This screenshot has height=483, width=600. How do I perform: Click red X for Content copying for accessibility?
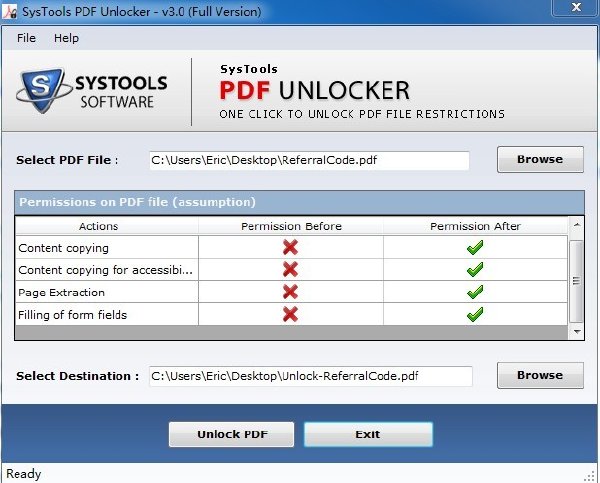[290, 269]
